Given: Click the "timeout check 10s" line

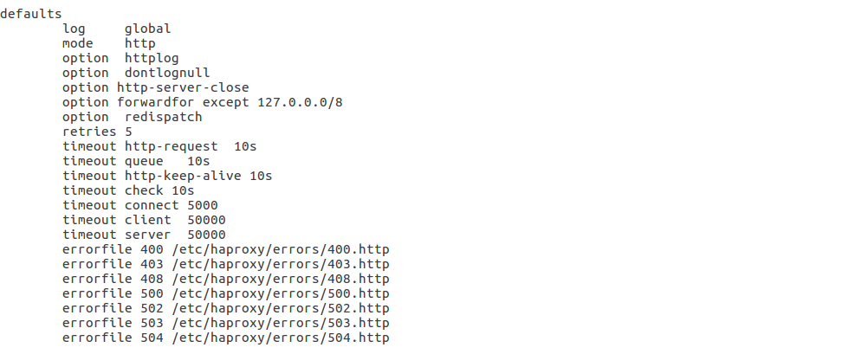Looking at the screenshot, I should [128, 190].
